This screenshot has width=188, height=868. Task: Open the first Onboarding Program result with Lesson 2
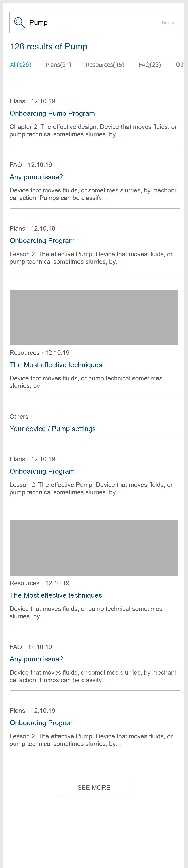[42, 241]
